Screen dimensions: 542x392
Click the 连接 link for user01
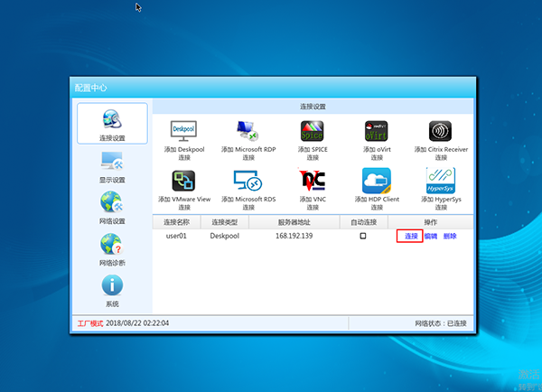(411, 236)
